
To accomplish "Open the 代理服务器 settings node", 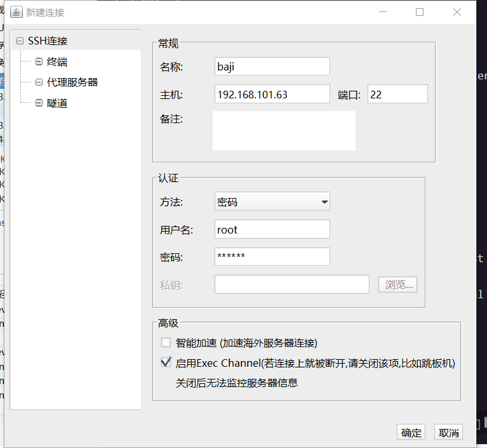I will 72,82.
